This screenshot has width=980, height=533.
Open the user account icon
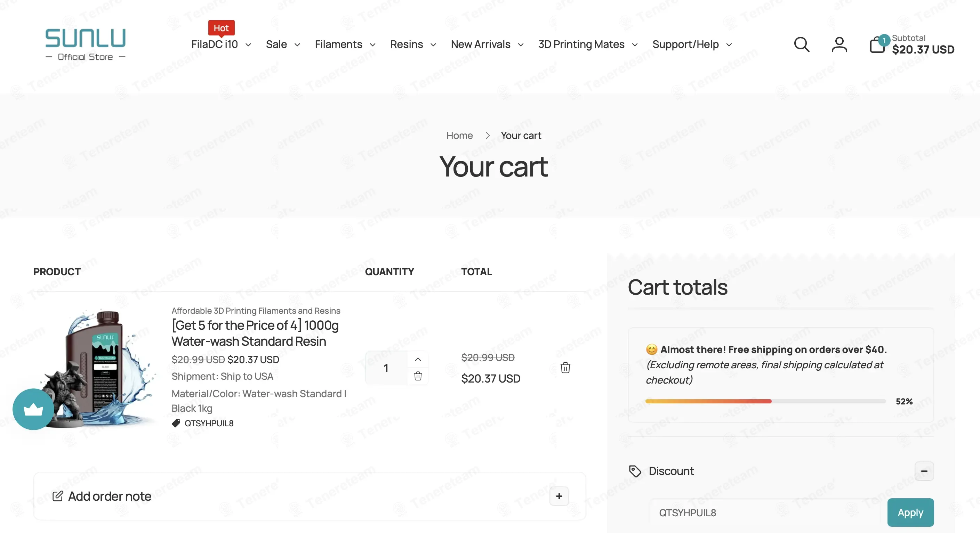(839, 44)
